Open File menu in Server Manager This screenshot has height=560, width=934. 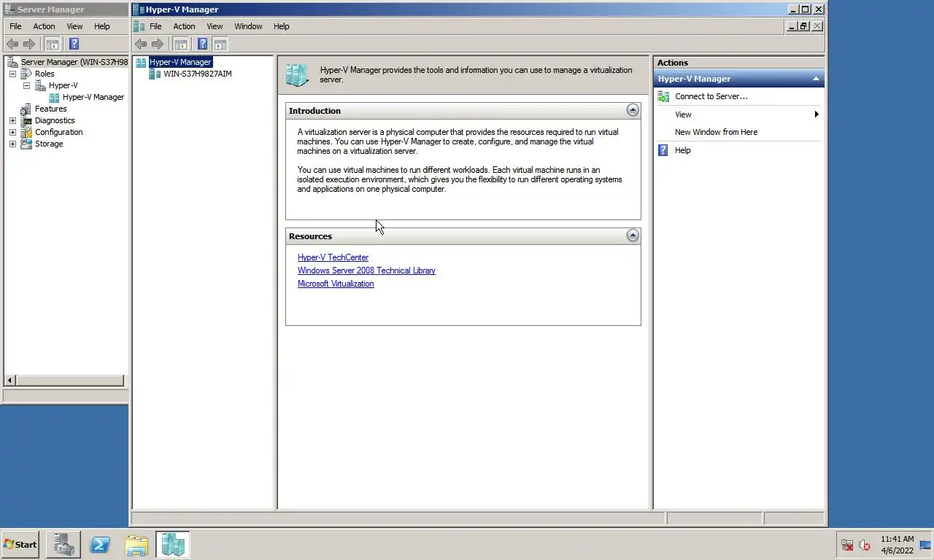pos(15,26)
